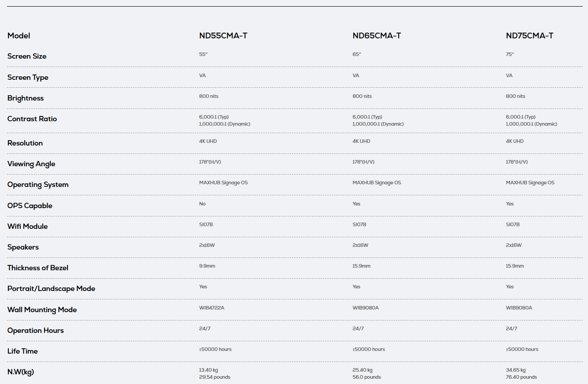Click the 25.40 kg weight value

(x=363, y=370)
